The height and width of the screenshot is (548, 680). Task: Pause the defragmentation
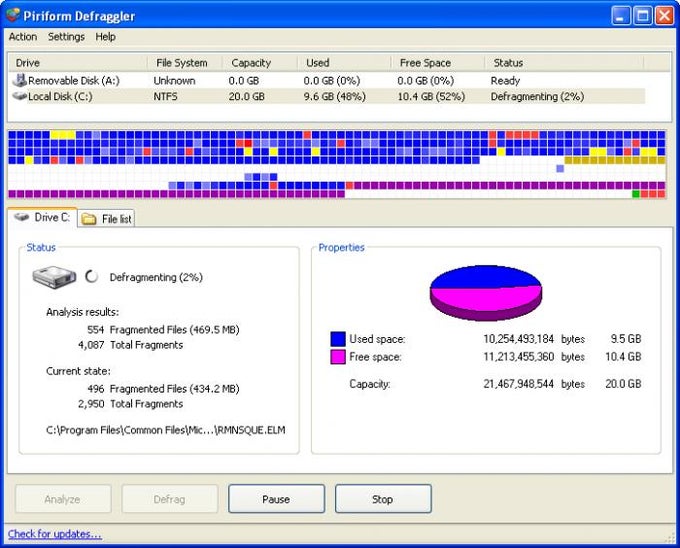coord(276,499)
